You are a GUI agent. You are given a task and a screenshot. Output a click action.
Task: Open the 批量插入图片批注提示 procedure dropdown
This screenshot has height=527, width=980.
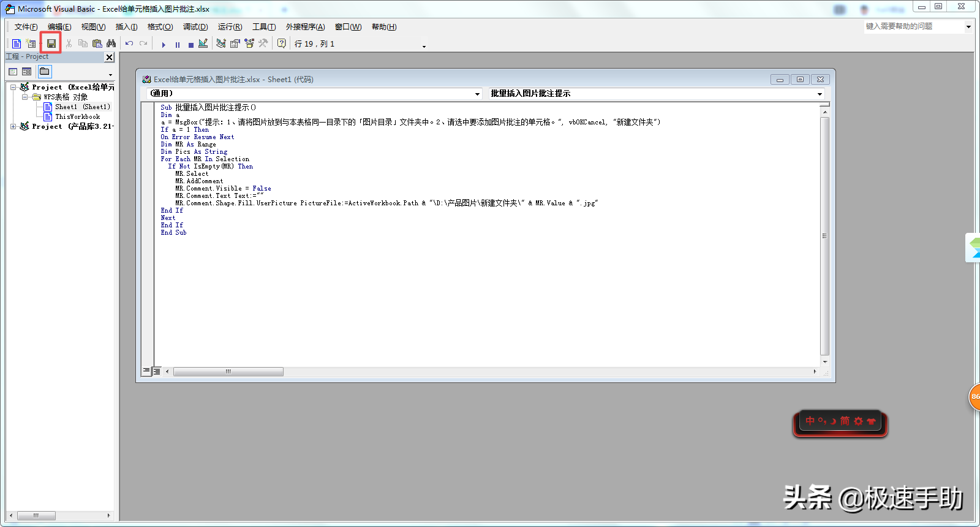point(820,94)
